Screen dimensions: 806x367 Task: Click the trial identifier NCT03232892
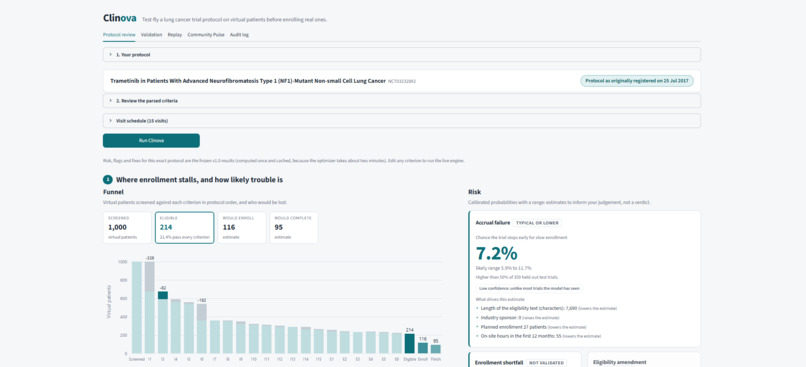pyautogui.click(x=402, y=81)
